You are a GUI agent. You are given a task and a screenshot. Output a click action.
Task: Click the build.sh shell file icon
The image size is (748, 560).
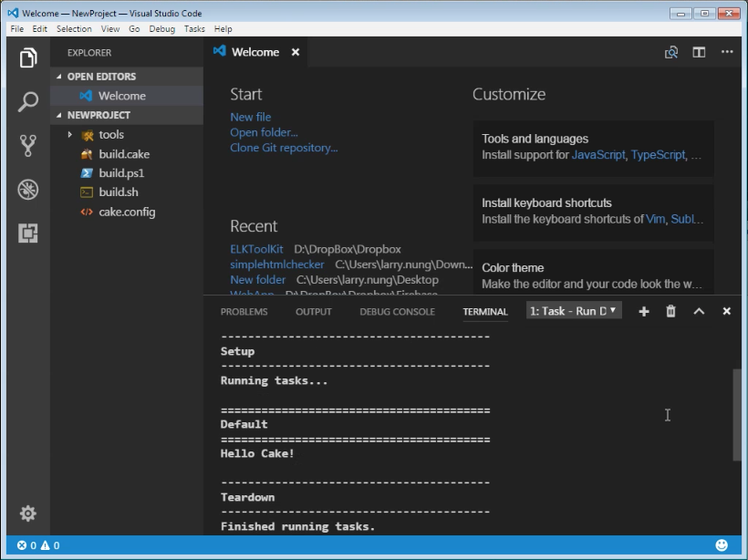(x=87, y=192)
